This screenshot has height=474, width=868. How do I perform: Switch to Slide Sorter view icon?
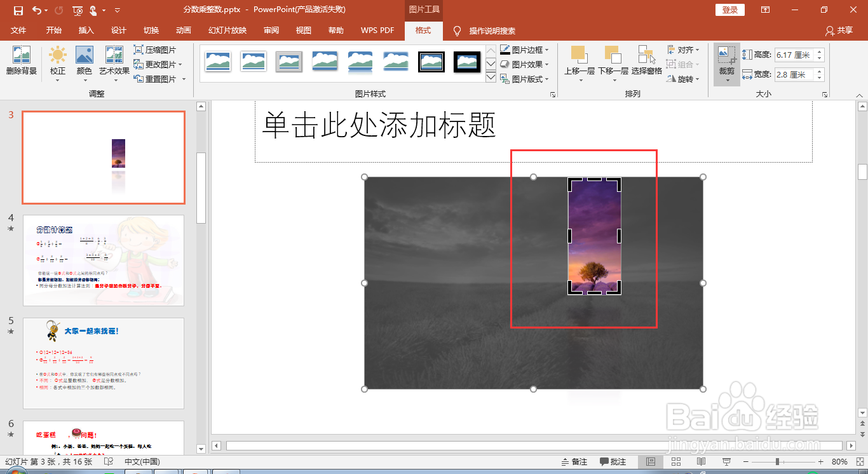[x=676, y=462]
